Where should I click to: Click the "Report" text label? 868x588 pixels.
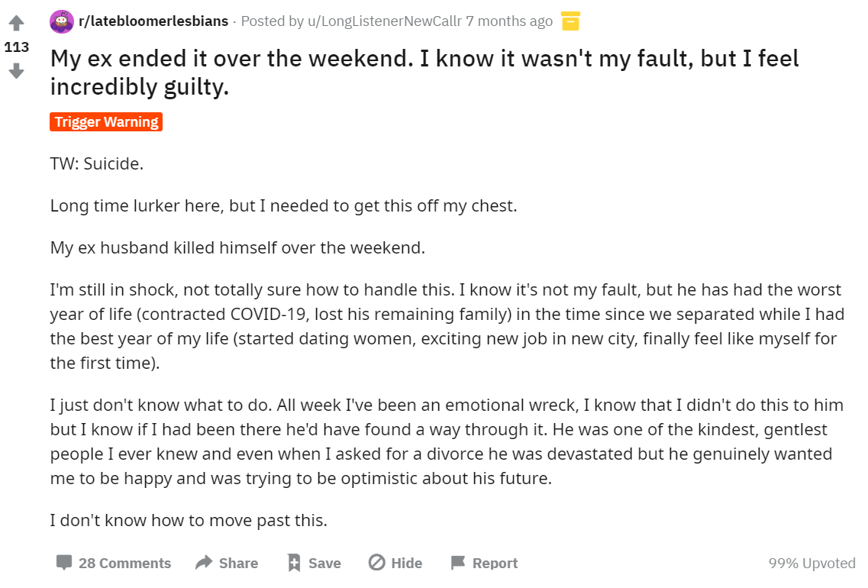point(495,563)
